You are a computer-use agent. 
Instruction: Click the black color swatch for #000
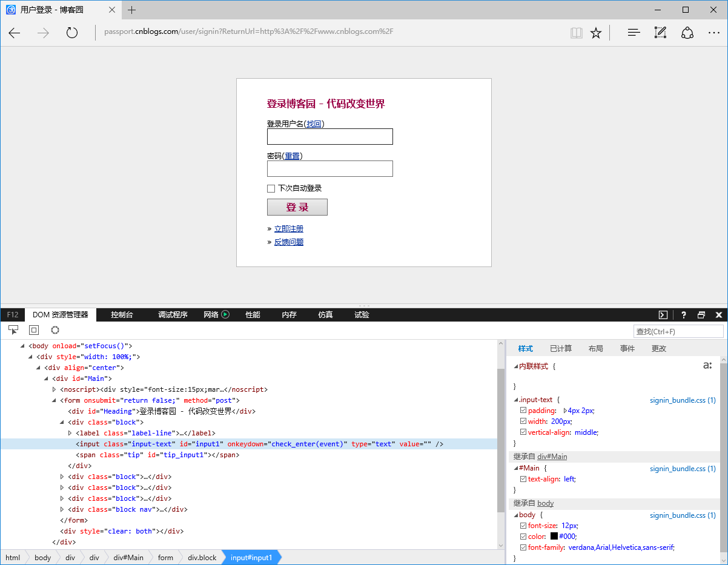click(554, 537)
